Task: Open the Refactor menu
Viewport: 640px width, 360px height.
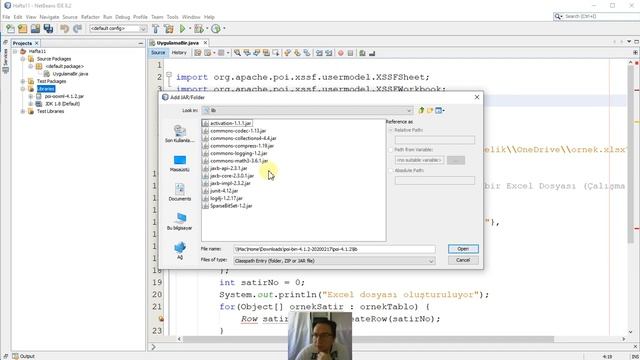Action: [x=90, y=17]
